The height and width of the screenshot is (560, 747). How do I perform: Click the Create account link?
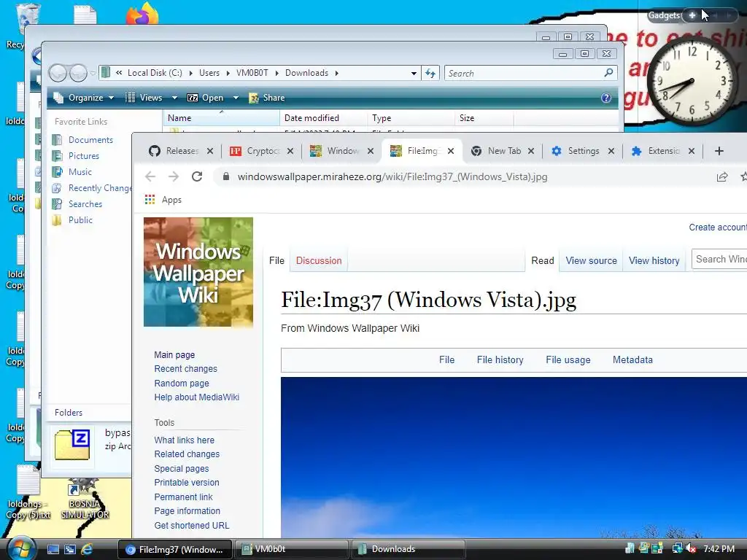(x=718, y=227)
